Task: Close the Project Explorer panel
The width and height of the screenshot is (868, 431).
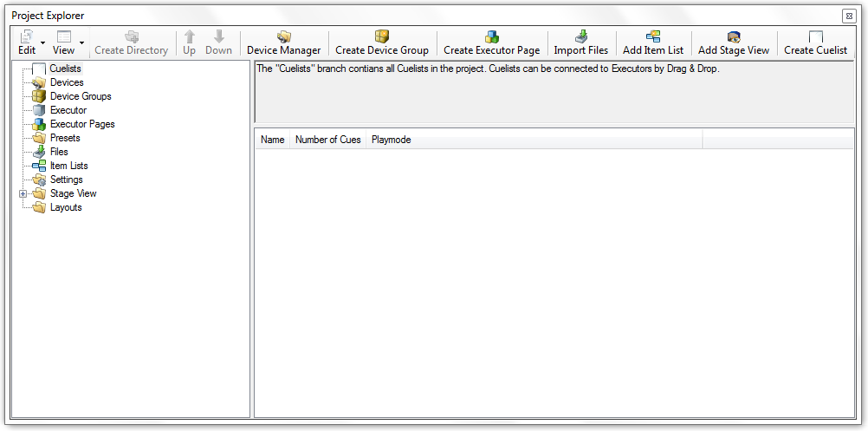Action: (x=847, y=16)
